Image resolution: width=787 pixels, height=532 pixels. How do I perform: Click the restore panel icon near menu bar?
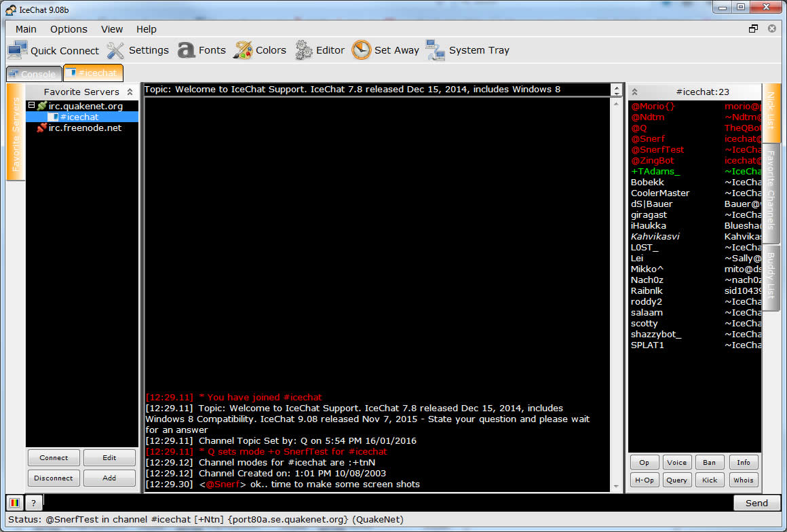tap(753, 28)
